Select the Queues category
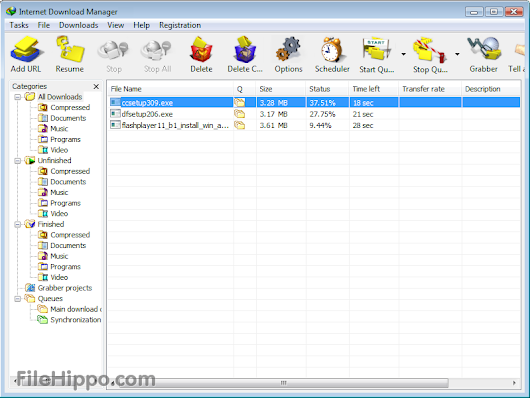 (x=50, y=299)
